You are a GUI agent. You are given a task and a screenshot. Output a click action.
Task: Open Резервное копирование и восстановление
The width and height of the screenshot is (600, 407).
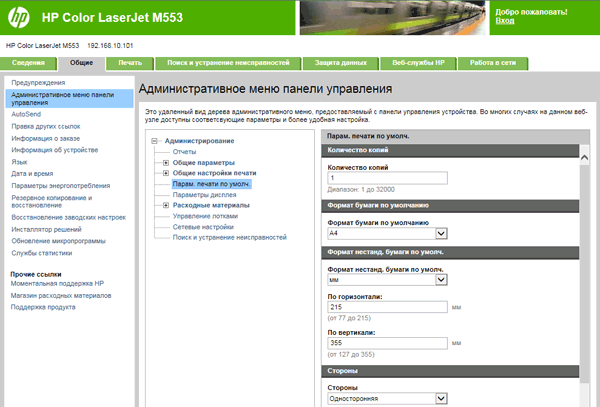[52, 202]
